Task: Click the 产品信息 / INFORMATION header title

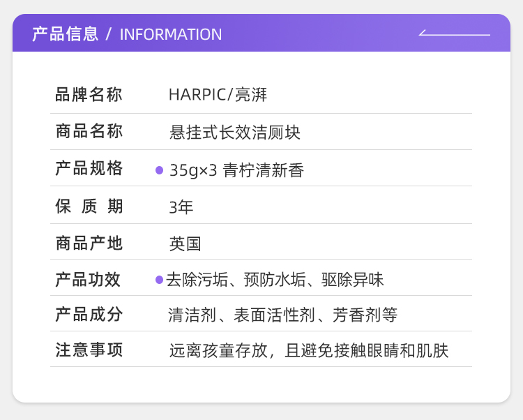Action: (x=127, y=34)
